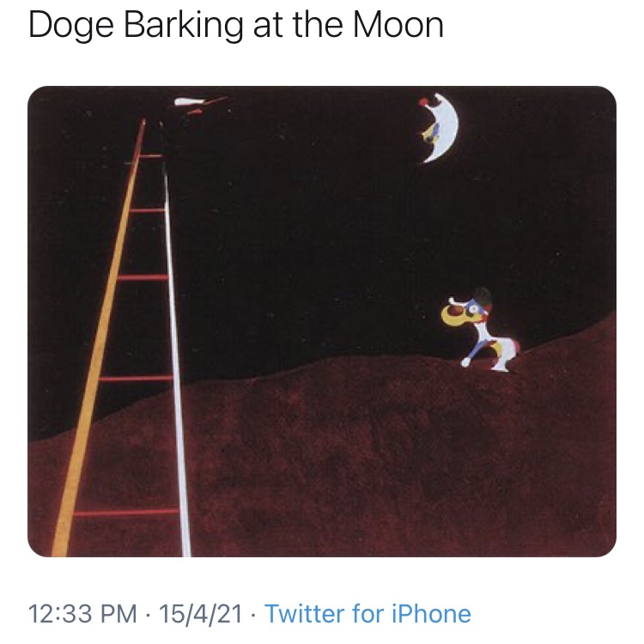Click the bottom red rung of the ladder
This screenshot has width=644, height=644.
(x=127, y=513)
